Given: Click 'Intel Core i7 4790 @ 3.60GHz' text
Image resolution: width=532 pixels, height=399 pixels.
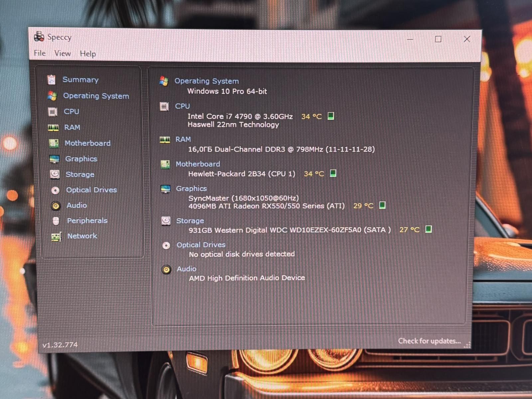Looking at the screenshot, I should [240, 116].
